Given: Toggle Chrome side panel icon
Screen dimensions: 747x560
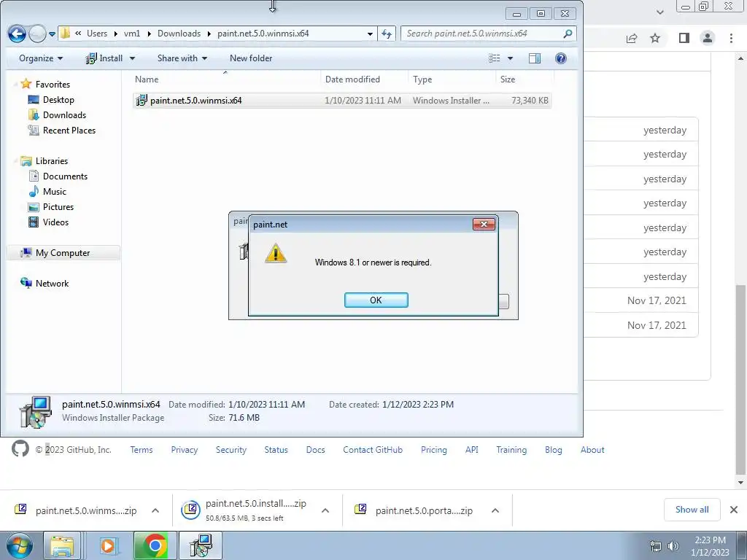Looking at the screenshot, I should [684, 38].
